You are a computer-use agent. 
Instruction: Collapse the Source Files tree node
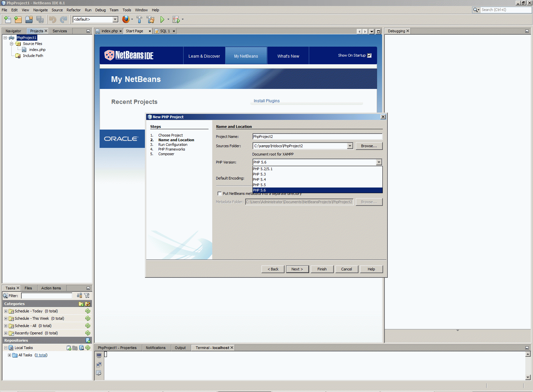11,44
